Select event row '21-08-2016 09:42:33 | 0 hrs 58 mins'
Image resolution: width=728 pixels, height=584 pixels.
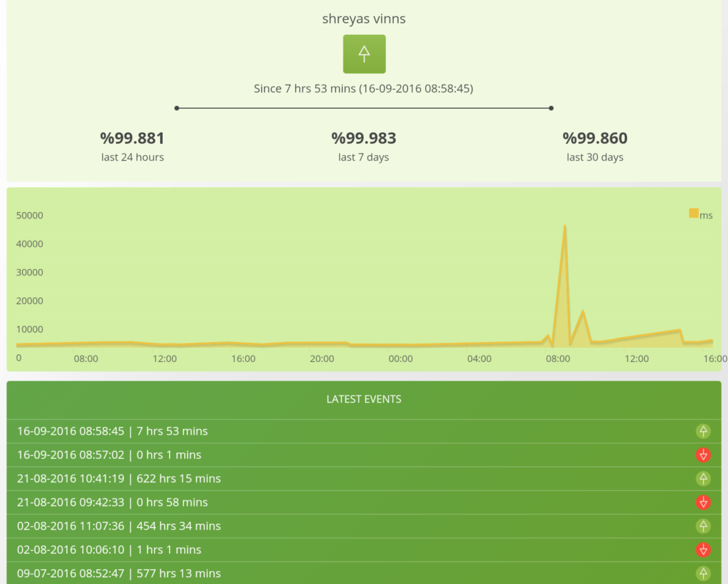tap(364, 502)
